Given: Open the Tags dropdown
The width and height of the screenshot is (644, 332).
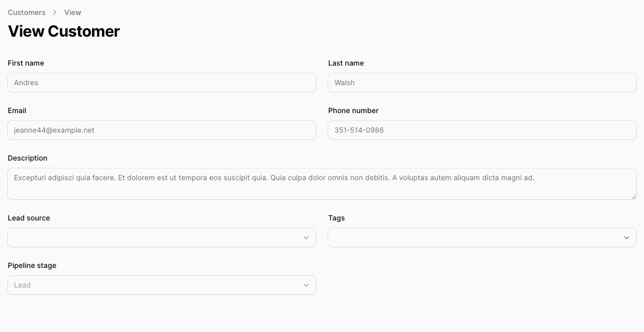Looking at the screenshot, I should click(476, 238).
